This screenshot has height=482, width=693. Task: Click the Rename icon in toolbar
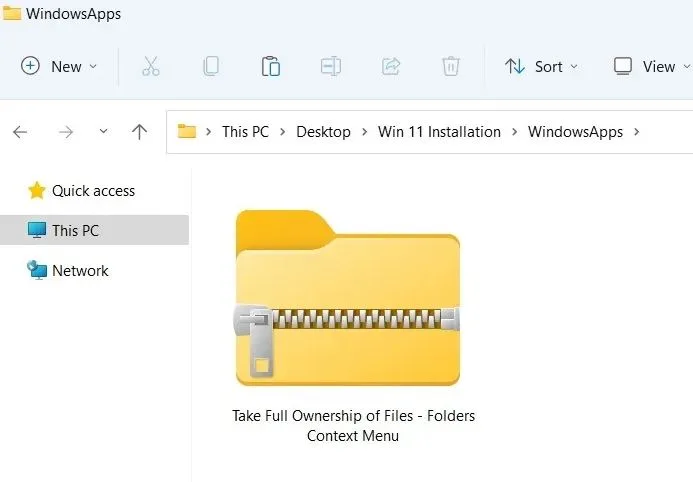point(331,67)
